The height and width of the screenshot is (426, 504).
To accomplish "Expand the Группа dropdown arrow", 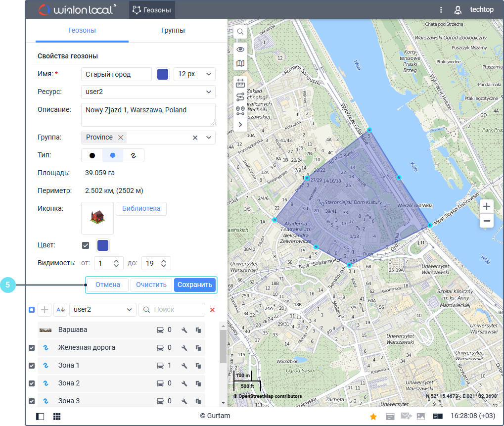I will point(209,138).
